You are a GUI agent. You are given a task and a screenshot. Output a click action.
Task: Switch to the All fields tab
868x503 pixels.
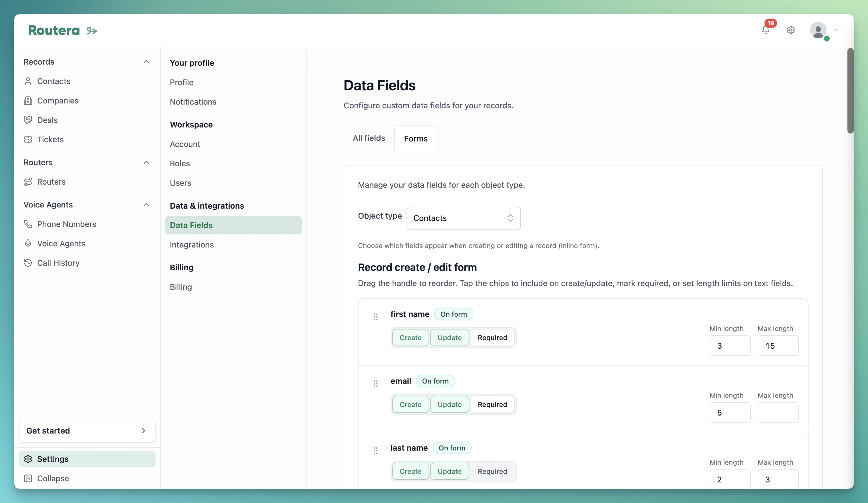tap(369, 138)
